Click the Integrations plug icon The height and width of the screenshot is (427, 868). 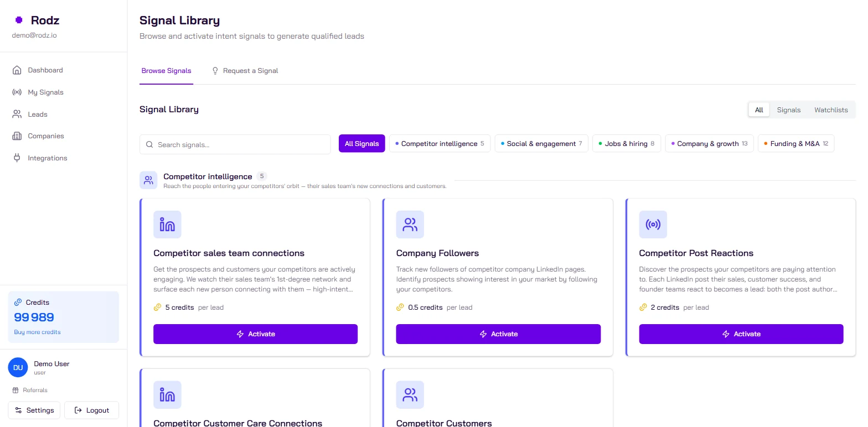pos(17,158)
